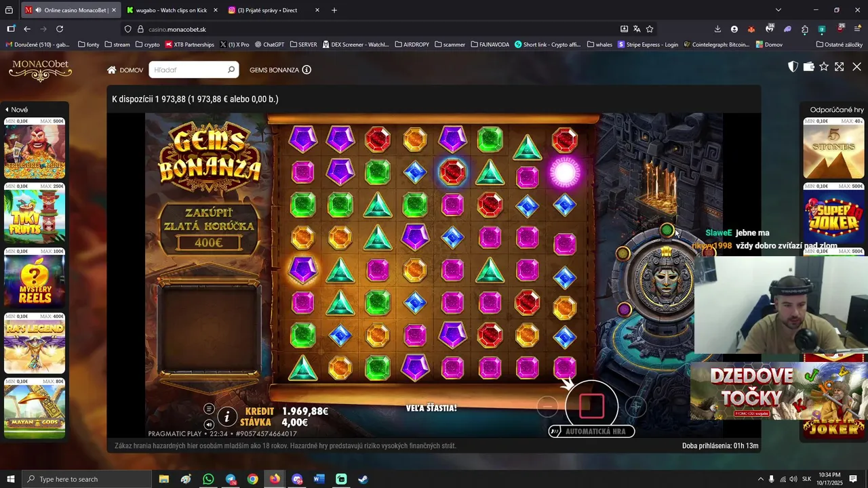Go back to previous page
The height and width of the screenshot is (488, 868).
coord(27,29)
